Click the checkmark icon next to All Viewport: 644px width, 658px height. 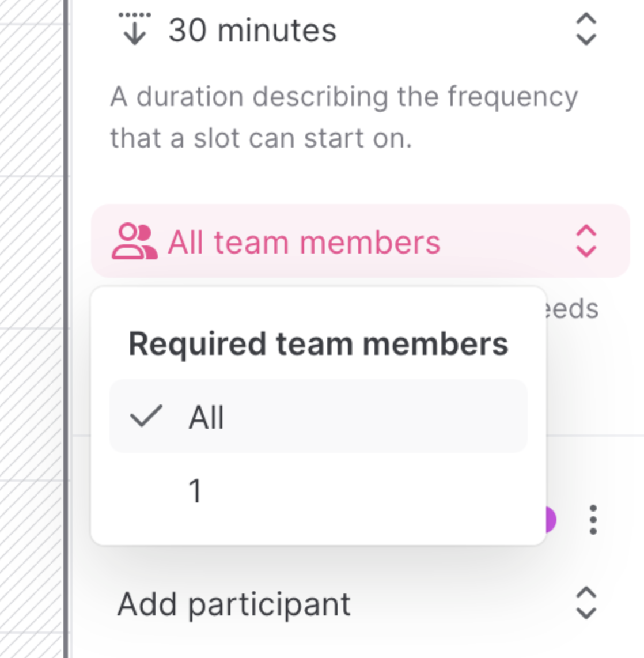pyautogui.click(x=146, y=416)
